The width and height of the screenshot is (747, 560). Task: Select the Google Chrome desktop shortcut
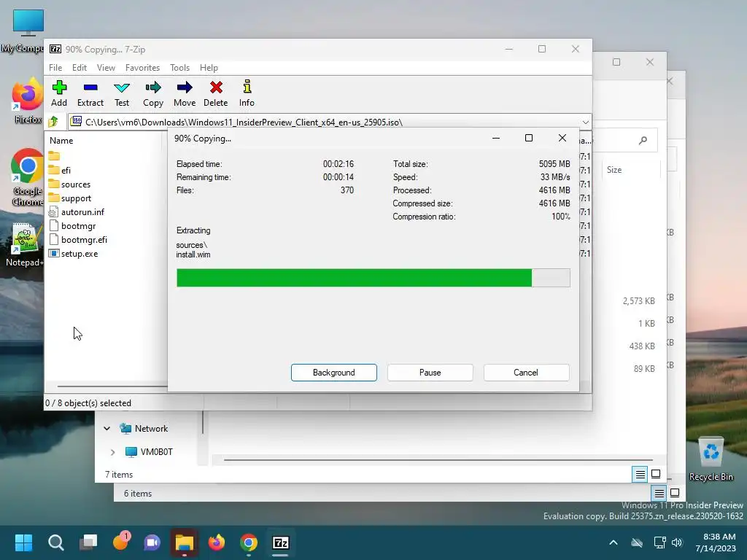coord(27,178)
